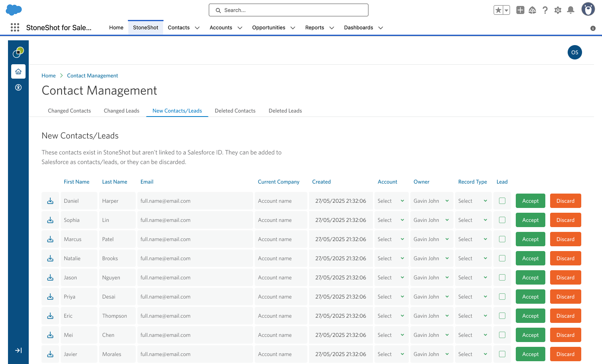
Task: Click the Home breadcrumb link
Action: [x=49, y=75]
